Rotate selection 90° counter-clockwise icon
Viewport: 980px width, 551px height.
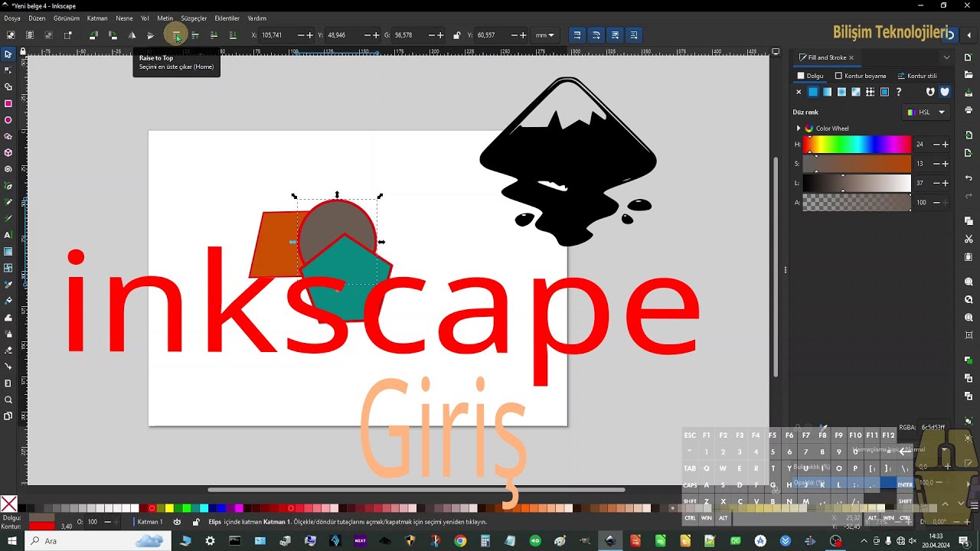pyautogui.click(x=93, y=35)
